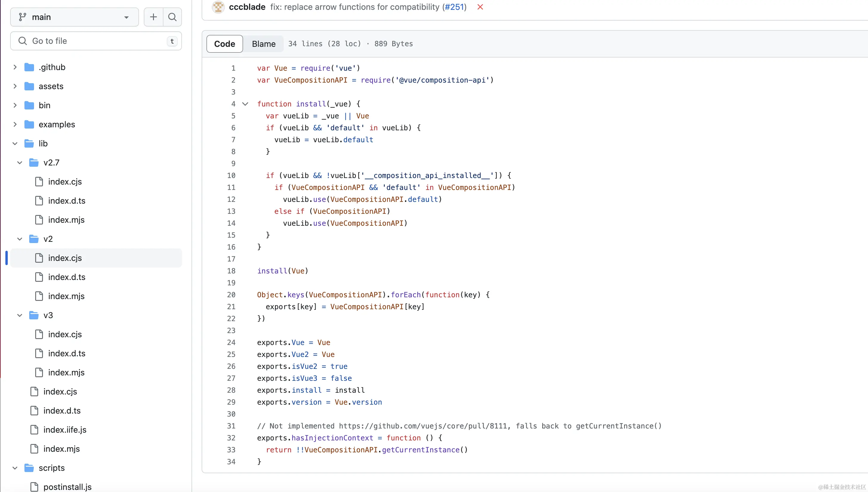Collapse the v2.7 folder chevron
This screenshot has height=492, width=868.
pyautogui.click(x=20, y=163)
